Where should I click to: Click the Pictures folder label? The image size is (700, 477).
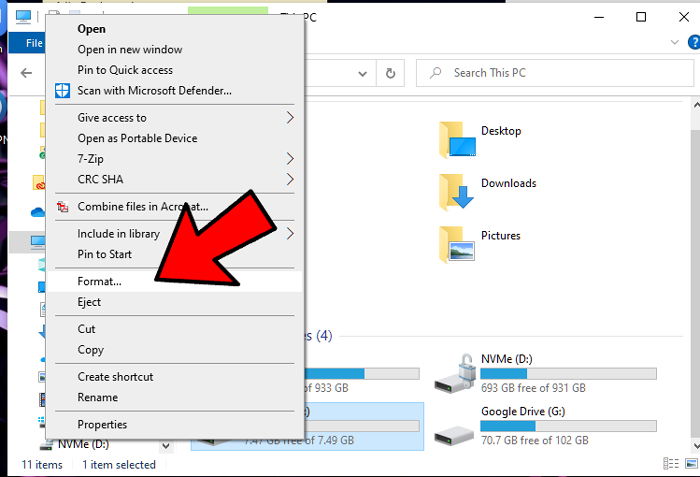coord(500,235)
